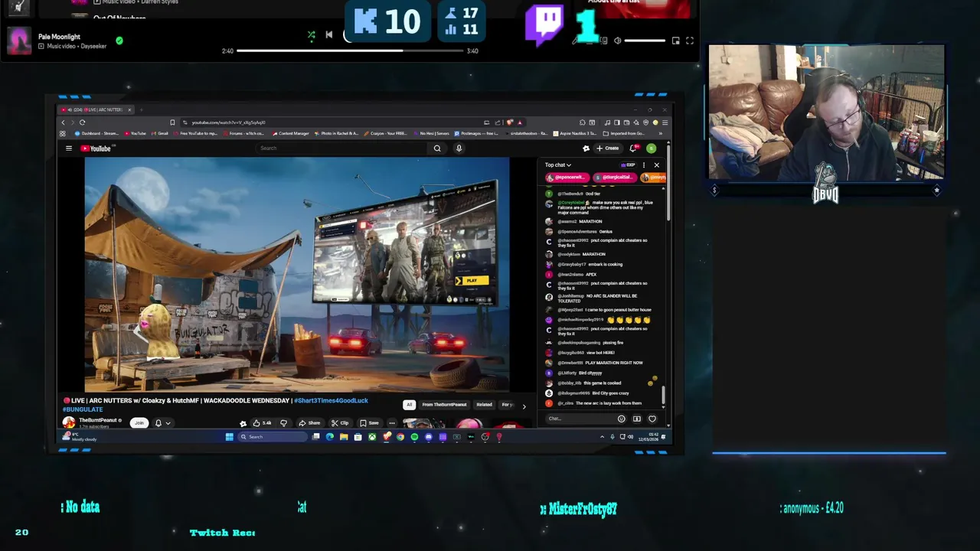The height and width of the screenshot is (551, 980).
Task: Focus the YouTube search input field
Action: (x=343, y=148)
